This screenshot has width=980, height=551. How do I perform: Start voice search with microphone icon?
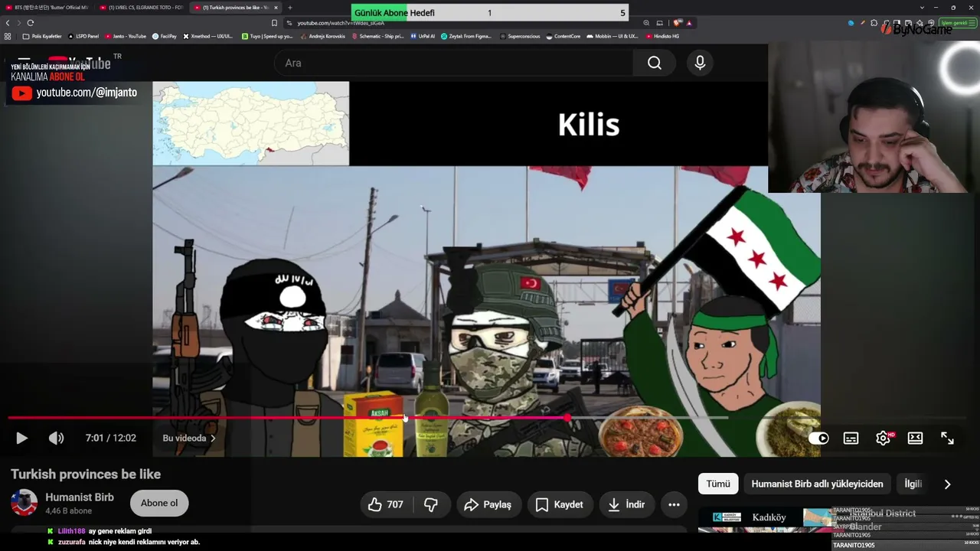tap(700, 63)
